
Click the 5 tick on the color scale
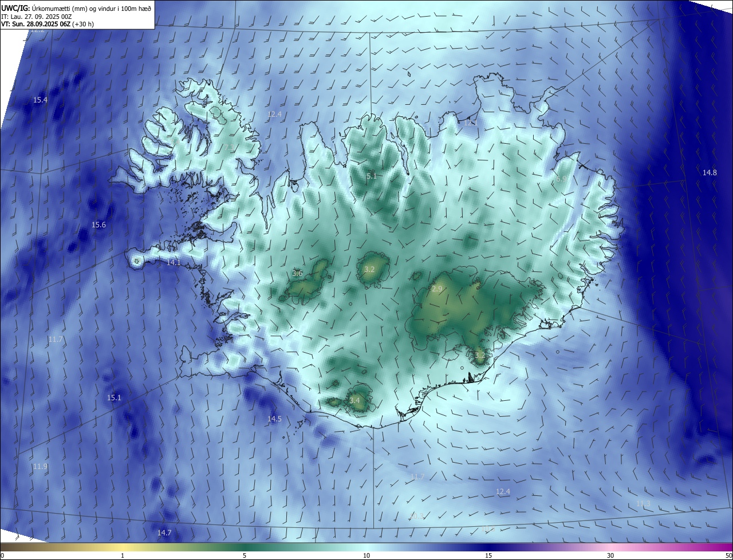[245, 555]
